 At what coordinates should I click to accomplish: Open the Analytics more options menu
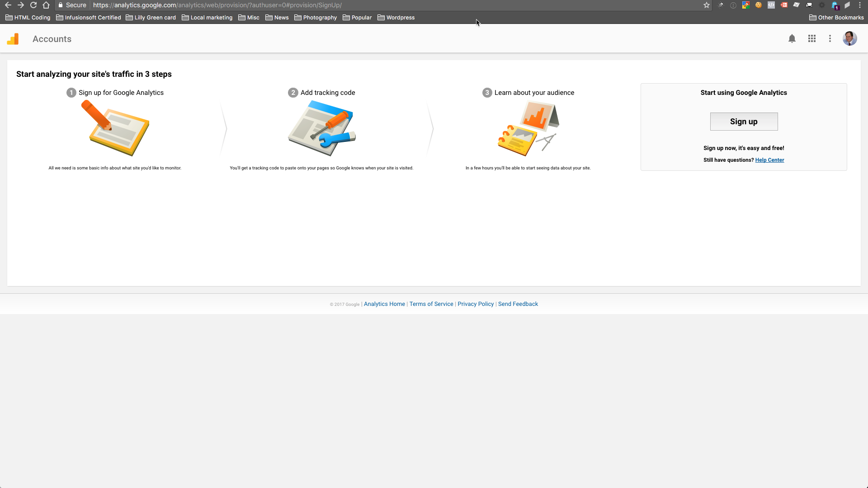830,39
